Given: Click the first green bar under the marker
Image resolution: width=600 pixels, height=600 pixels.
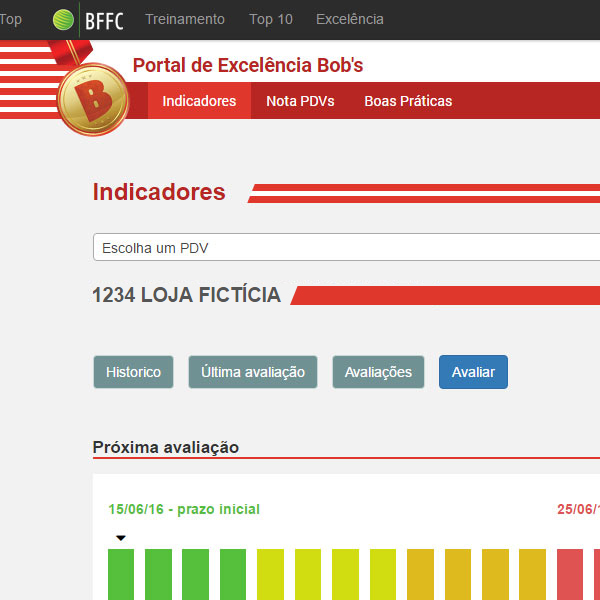Looking at the screenshot, I should coord(121,574).
